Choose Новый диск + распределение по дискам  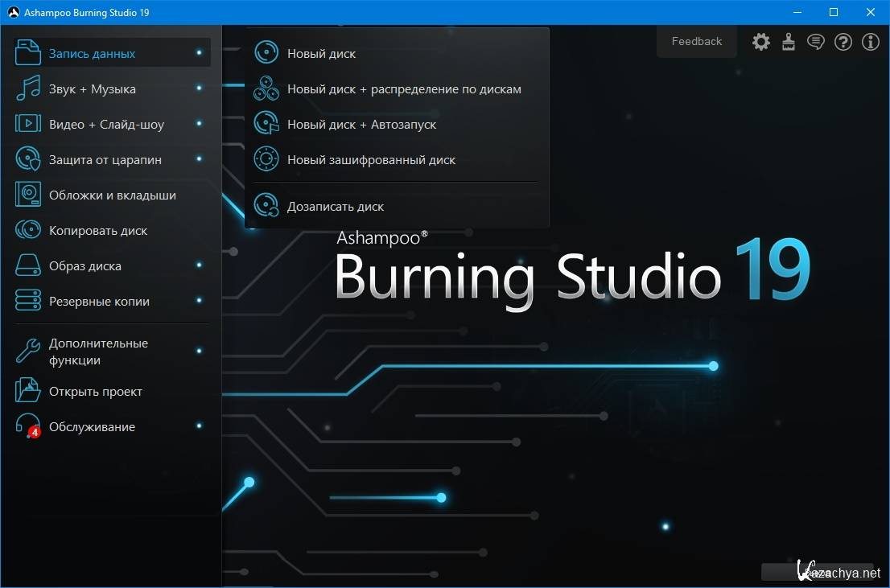pyautogui.click(x=404, y=89)
